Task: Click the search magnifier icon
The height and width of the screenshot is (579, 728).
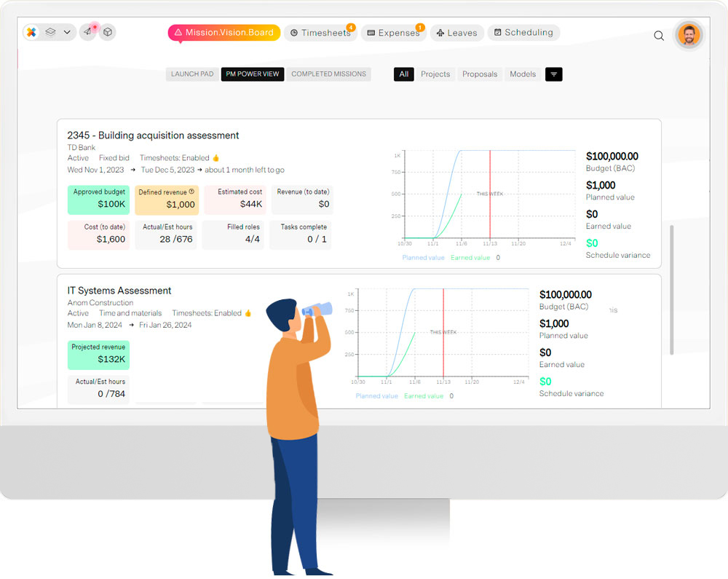Action: pyautogui.click(x=659, y=35)
